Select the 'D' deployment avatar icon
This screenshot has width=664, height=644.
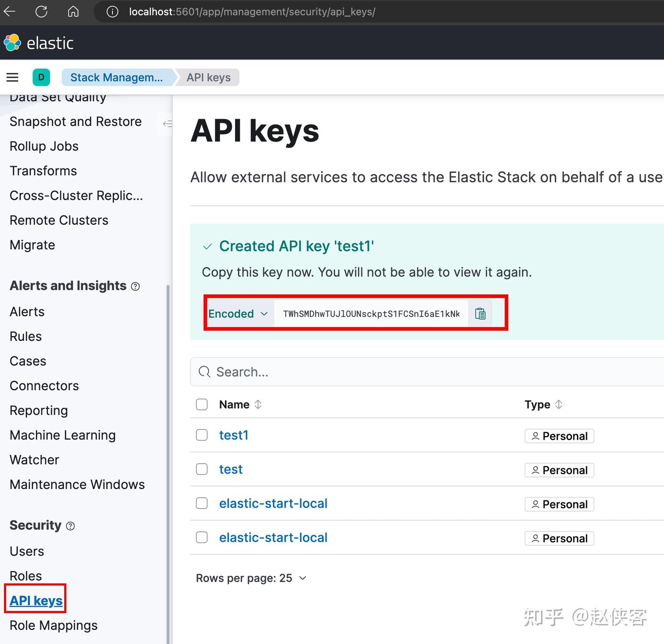click(41, 77)
